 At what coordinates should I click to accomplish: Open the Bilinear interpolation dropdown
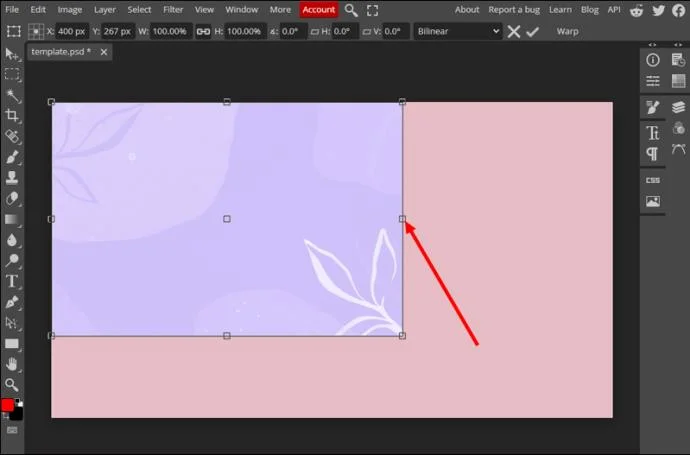click(x=458, y=31)
